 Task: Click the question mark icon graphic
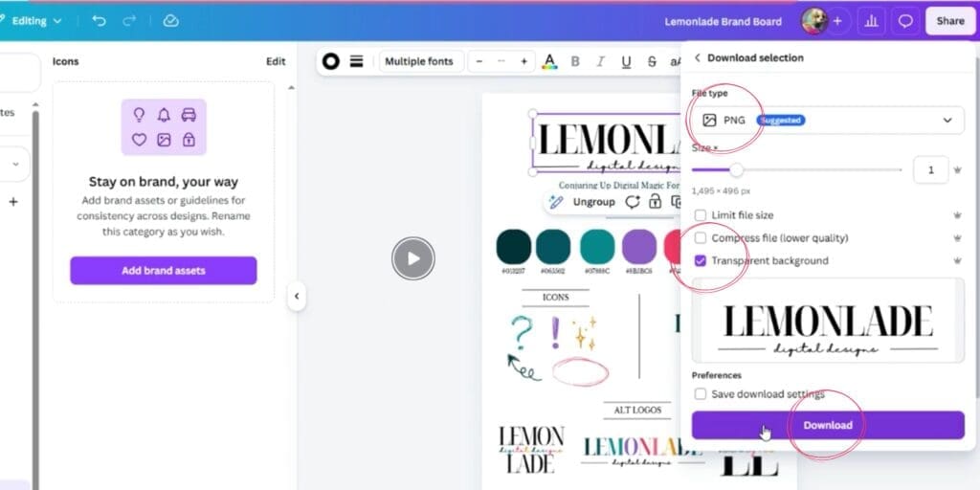pyautogui.click(x=522, y=331)
